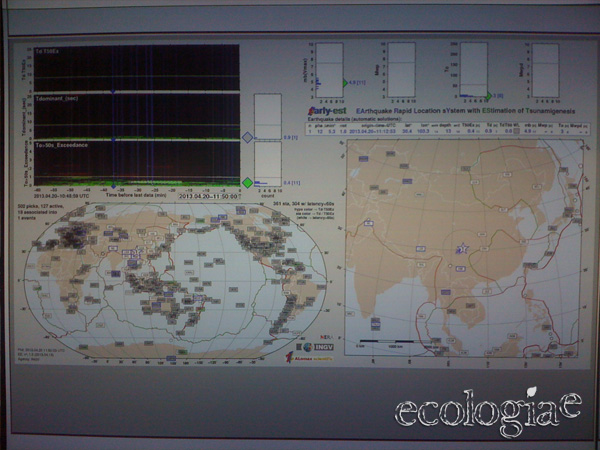The image size is (600, 450).
Task: Click the earthquake star marker in China
Action: pos(461,248)
